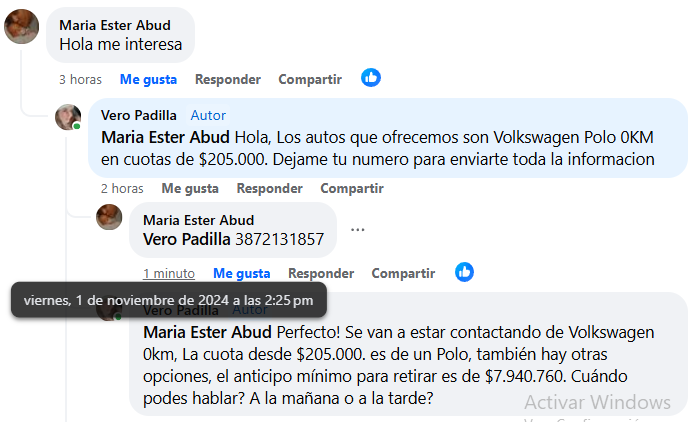Click the like reaction icon under the phone number reply

tap(464, 272)
